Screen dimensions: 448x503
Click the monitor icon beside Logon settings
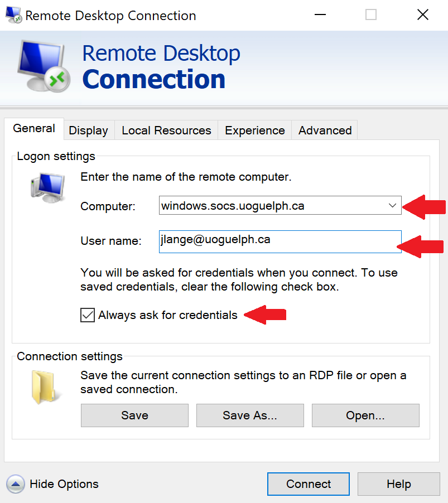tap(47, 187)
